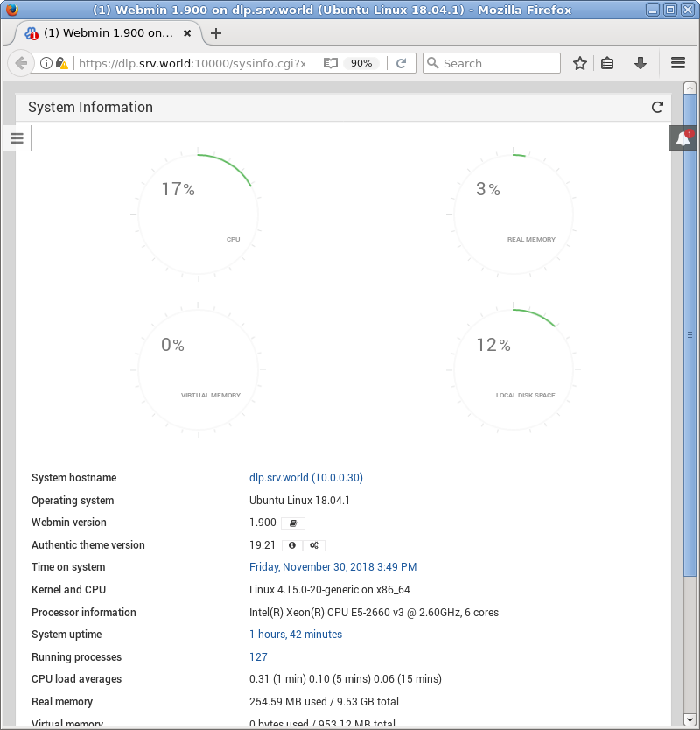Click the insecure connection padlock warning
Screen dimensions: 700x730
click(x=62, y=63)
